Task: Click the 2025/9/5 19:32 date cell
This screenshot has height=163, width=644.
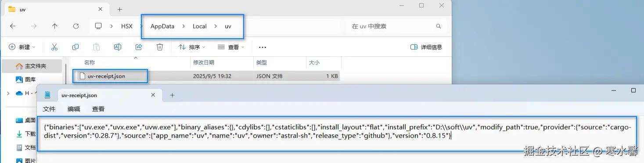Action: coord(212,76)
